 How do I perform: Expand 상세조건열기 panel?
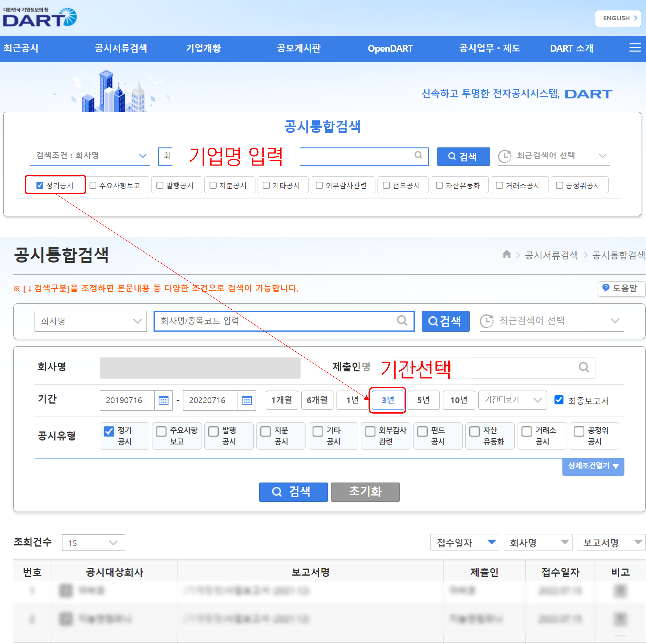[593, 466]
